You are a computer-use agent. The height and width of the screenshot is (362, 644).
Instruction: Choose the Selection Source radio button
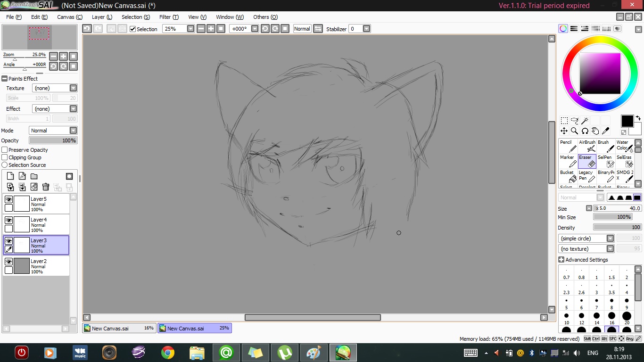pyautogui.click(x=5, y=165)
